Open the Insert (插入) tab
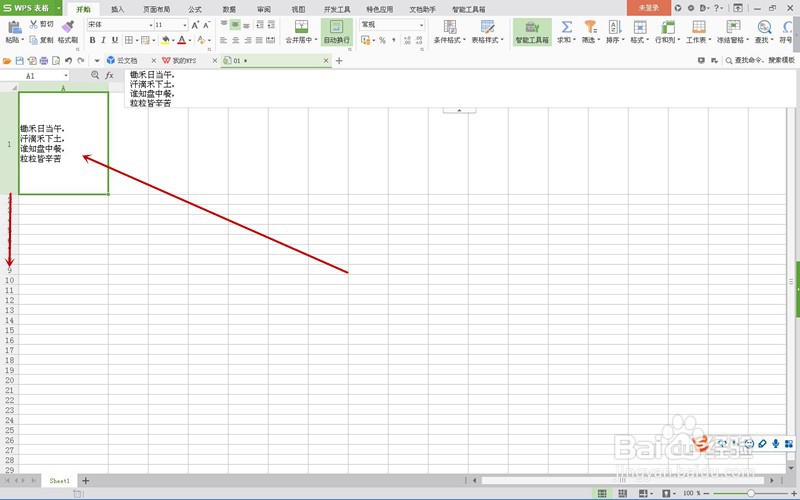The width and height of the screenshot is (800, 500). point(117,9)
